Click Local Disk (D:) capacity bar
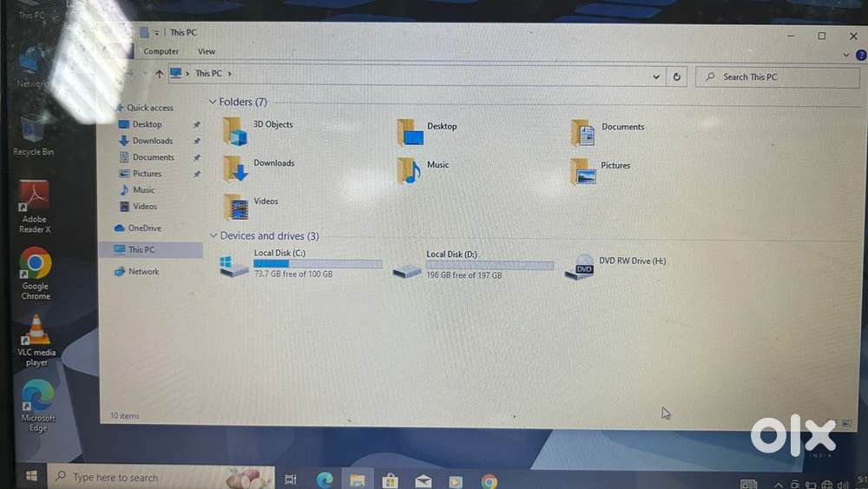This screenshot has height=489, width=868. click(489, 265)
